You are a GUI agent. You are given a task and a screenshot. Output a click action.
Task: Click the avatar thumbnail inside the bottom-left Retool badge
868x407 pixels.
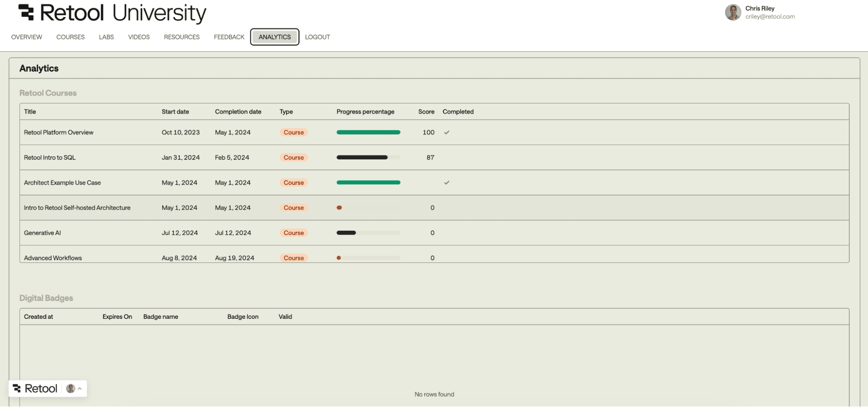71,388
